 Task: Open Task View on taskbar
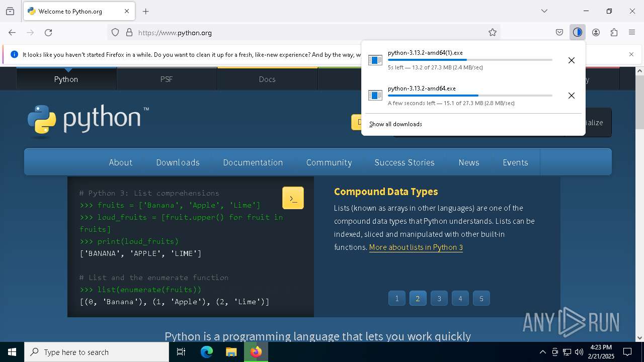coord(181,352)
